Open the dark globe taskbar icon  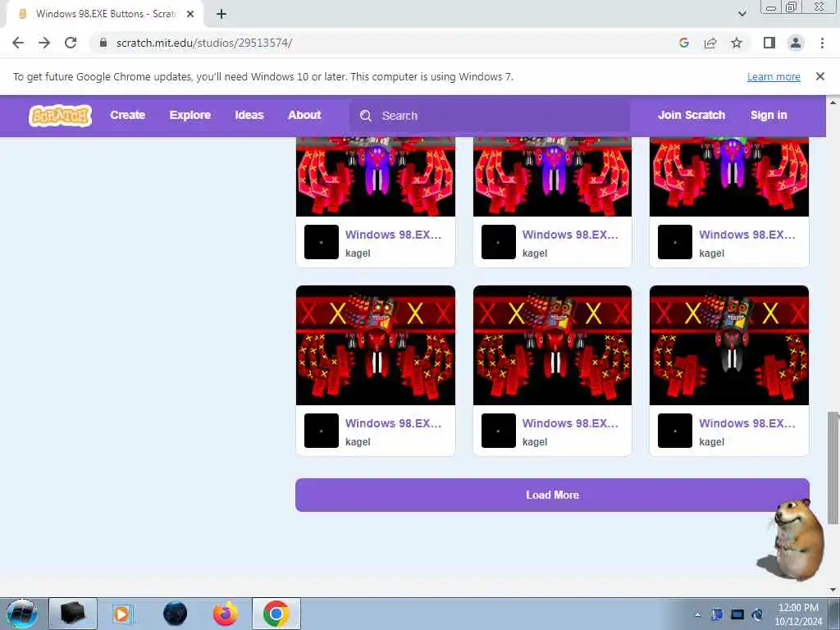(176, 614)
